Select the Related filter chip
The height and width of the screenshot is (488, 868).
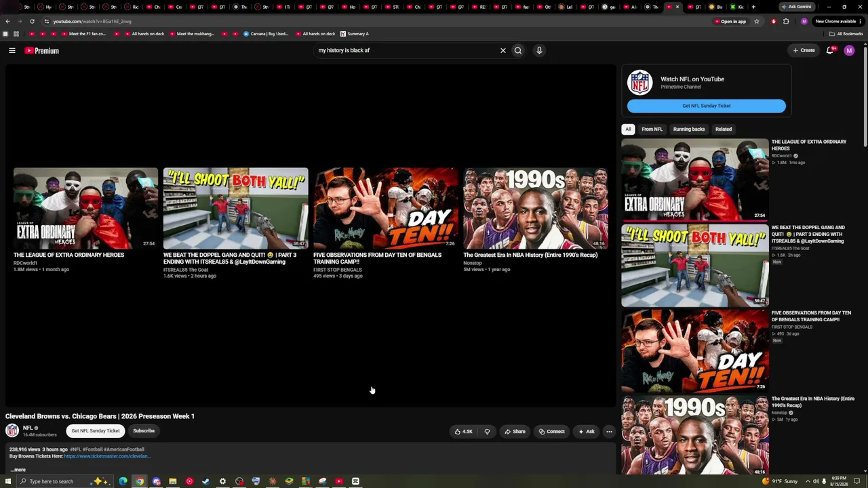[724, 129]
